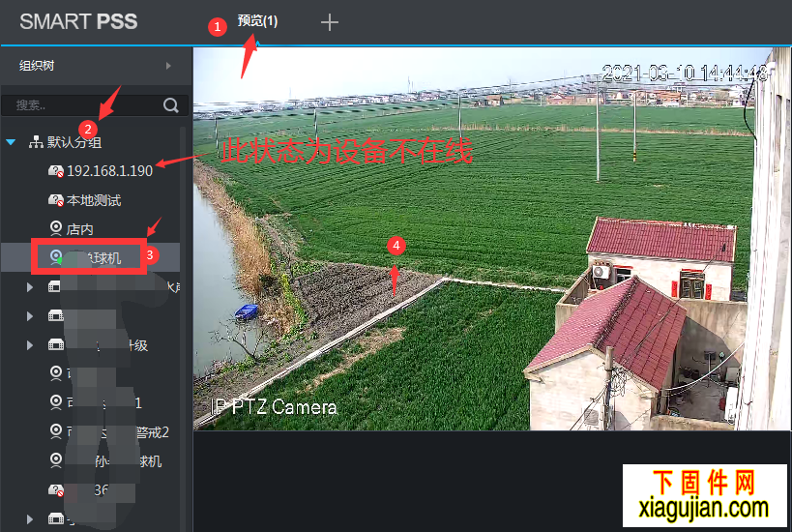
Task: Click the camera icon next to 店内
Action: pos(56,228)
